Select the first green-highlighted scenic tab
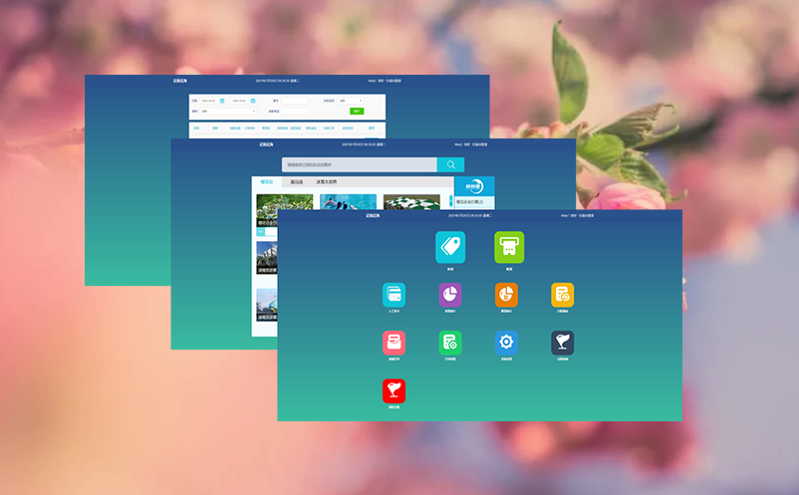The image size is (799, 495). tap(267, 182)
